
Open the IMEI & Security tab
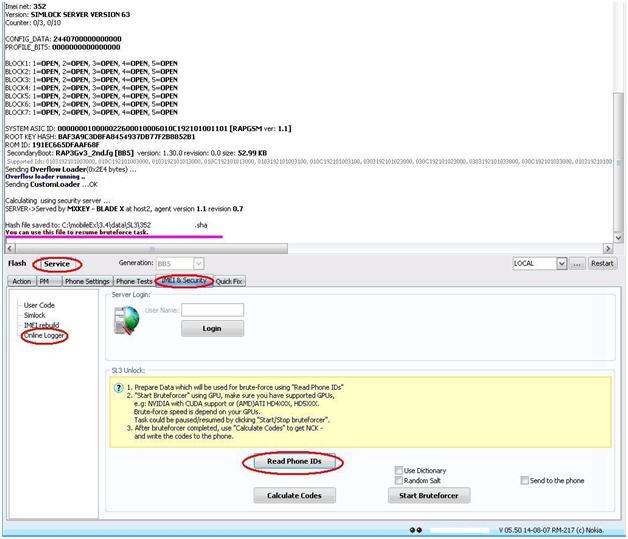[x=184, y=280]
